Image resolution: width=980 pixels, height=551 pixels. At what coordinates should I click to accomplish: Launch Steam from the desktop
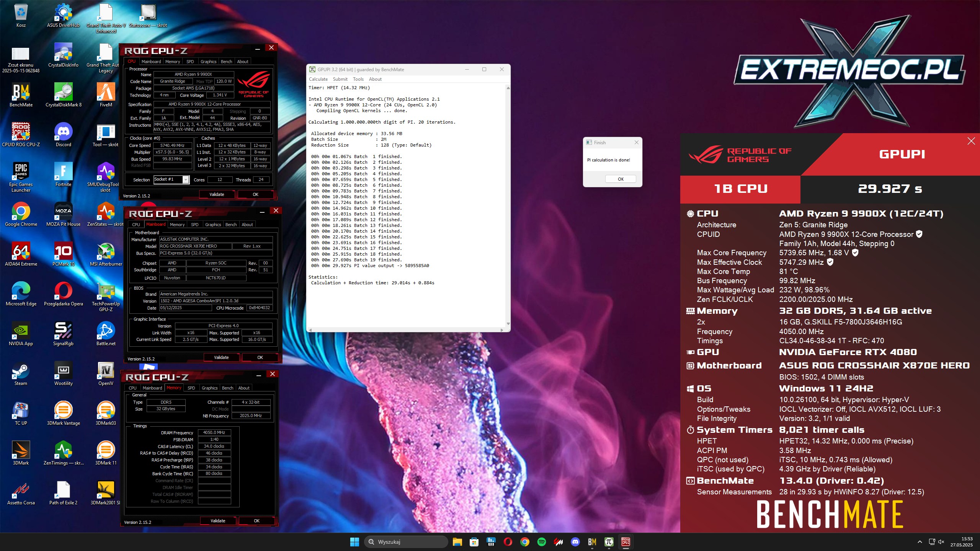click(x=21, y=374)
